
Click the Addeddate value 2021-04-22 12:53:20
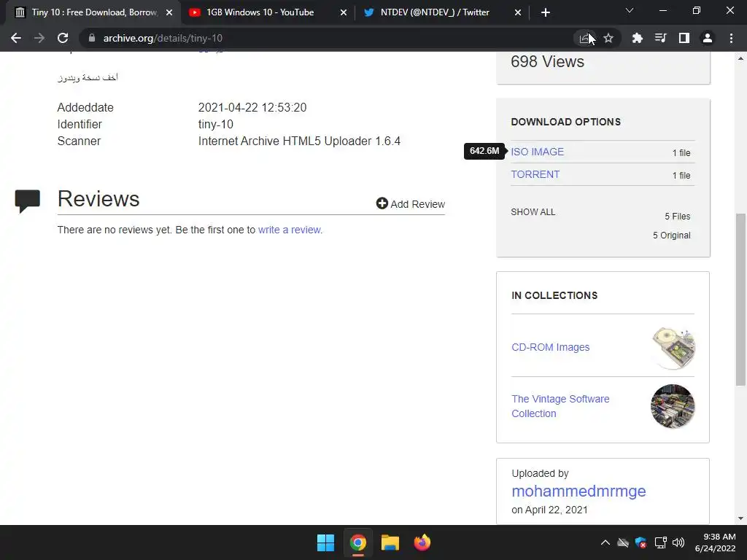[x=252, y=108]
